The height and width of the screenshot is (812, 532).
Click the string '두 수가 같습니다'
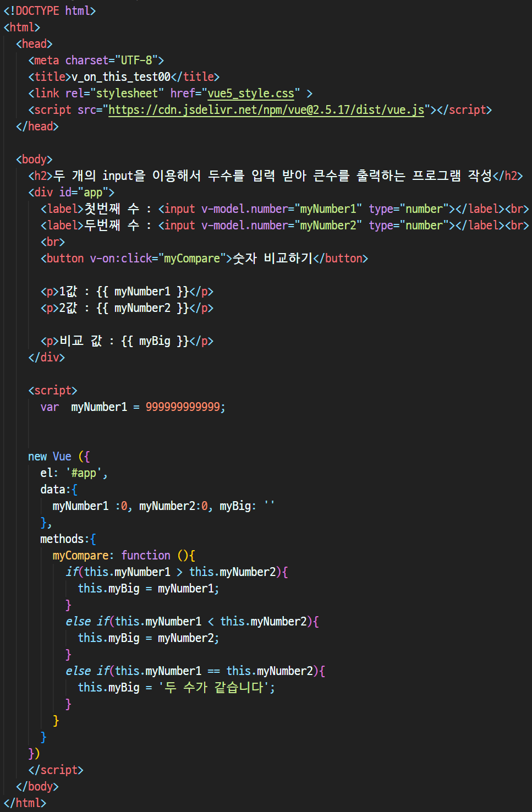click(x=213, y=688)
